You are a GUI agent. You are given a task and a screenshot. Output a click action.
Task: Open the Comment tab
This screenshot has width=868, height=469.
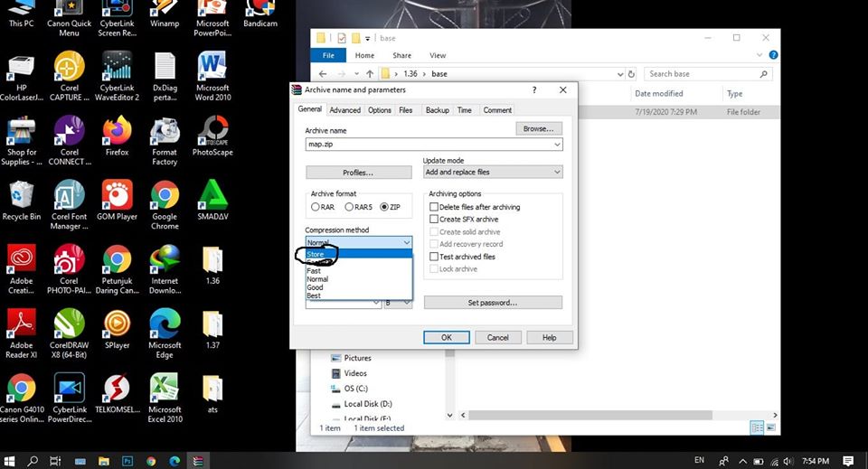(497, 110)
